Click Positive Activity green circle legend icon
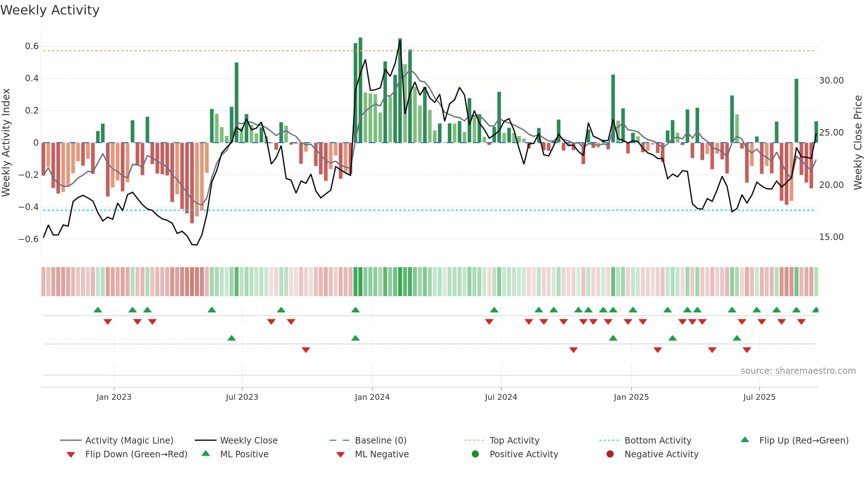 tap(476, 454)
